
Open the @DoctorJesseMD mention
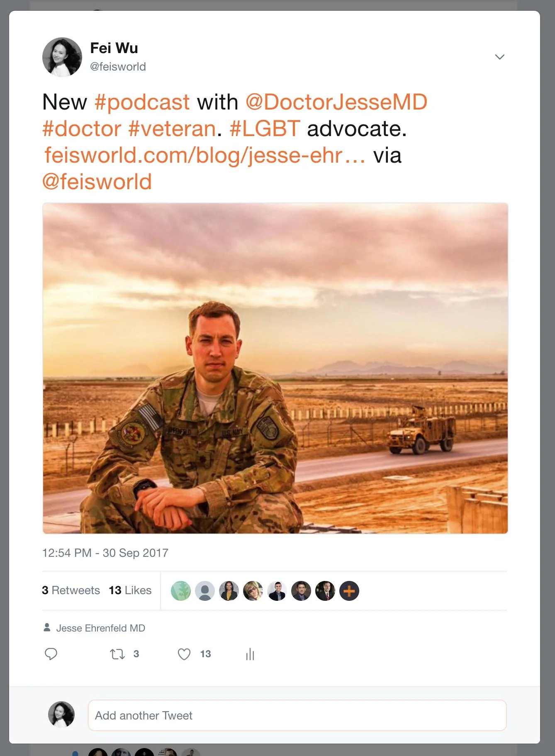(336, 102)
